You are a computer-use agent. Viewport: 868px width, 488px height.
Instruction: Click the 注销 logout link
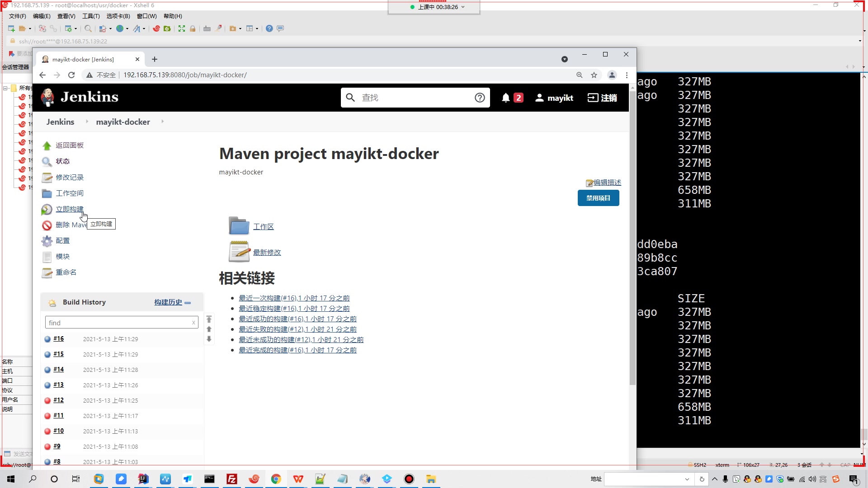click(602, 98)
